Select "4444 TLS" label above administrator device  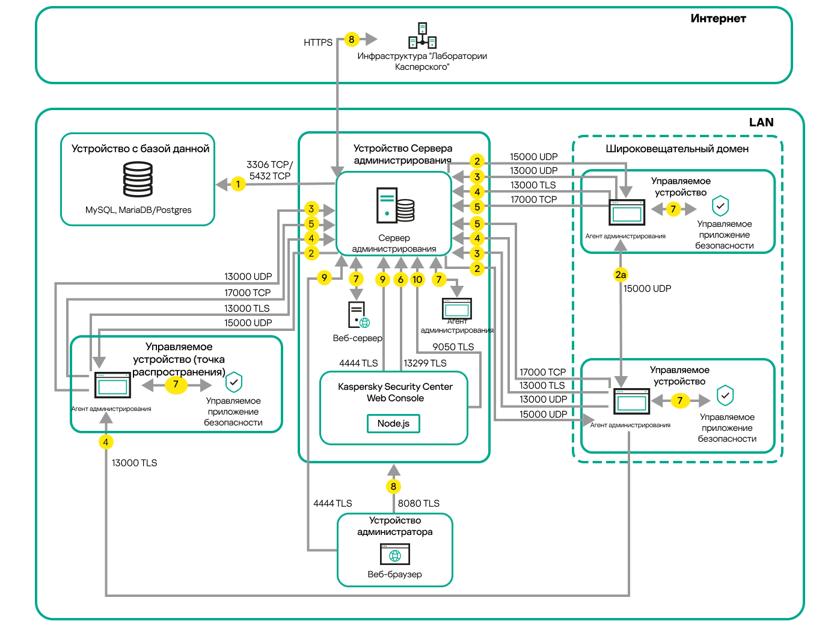pos(333,504)
